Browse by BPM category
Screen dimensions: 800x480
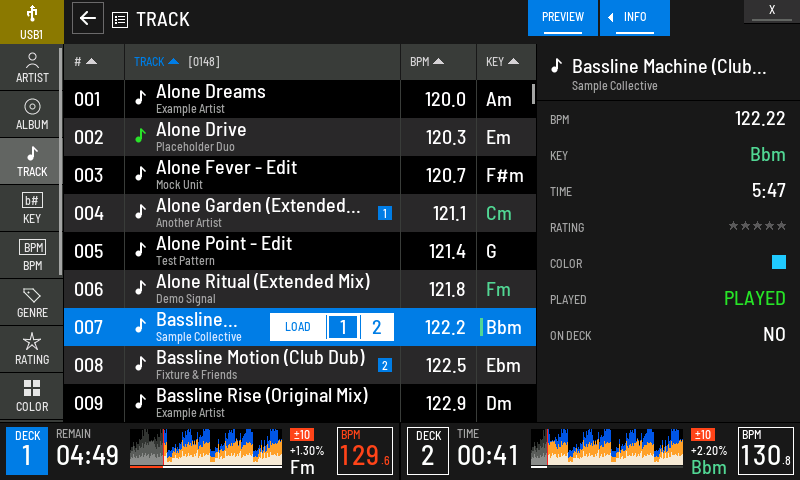(32, 256)
